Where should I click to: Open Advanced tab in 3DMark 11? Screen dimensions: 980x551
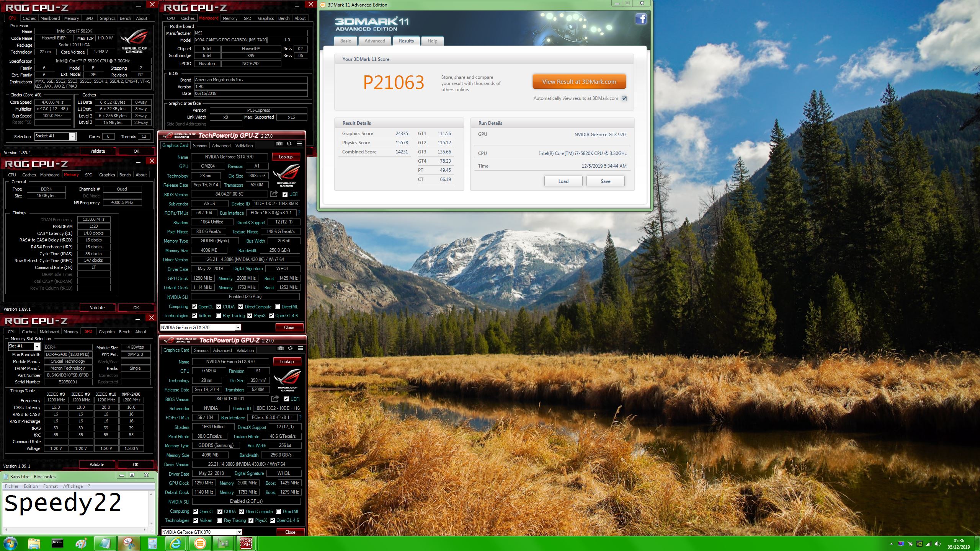[x=375, y=41]
